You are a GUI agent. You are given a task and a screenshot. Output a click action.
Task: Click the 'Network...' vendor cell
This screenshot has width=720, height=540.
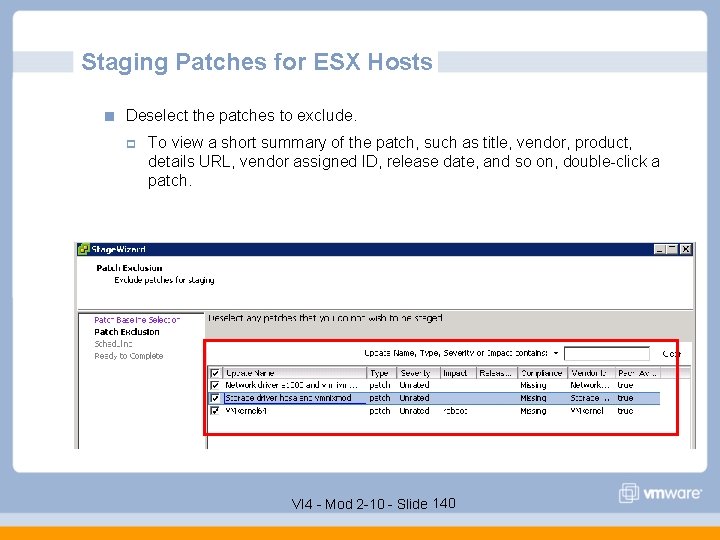(x=590, y=385)
